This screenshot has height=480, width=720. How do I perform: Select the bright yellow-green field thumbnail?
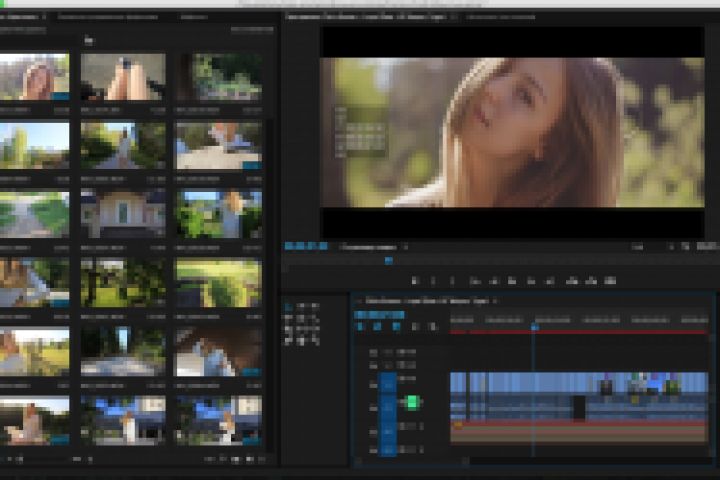point(219,282)
